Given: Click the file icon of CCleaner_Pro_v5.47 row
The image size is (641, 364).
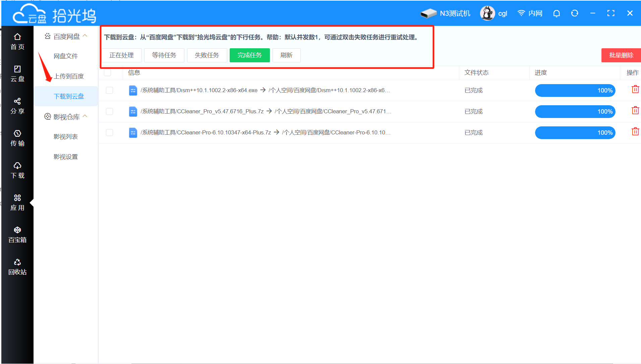Looking at the screenshot, I should 133,112.
